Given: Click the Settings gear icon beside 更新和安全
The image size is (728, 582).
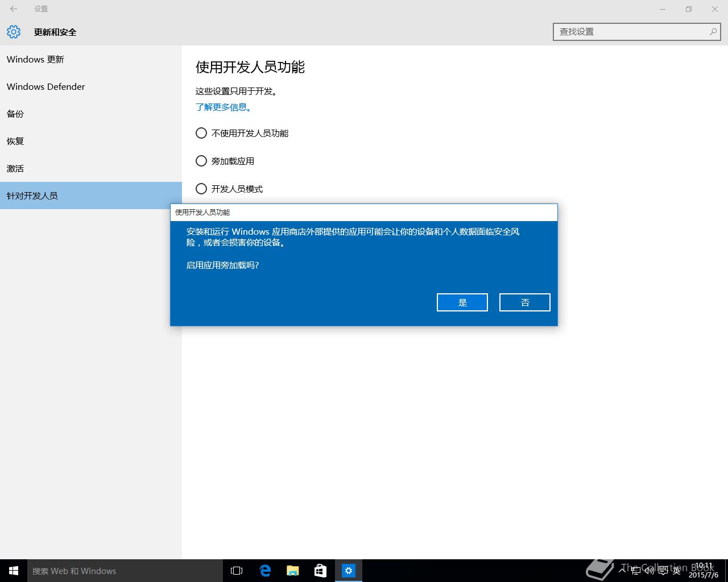Looking at the screenshot, I should 14,32.
